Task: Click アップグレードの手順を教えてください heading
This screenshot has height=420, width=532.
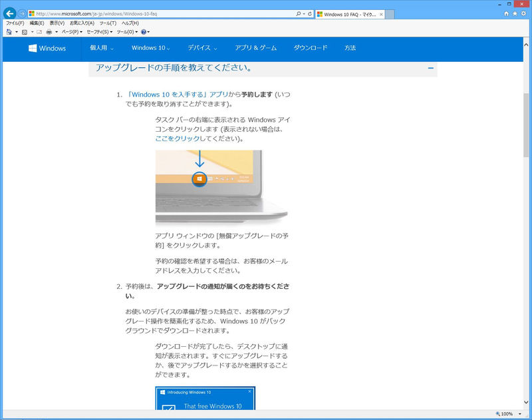Action: coord(174,68)
